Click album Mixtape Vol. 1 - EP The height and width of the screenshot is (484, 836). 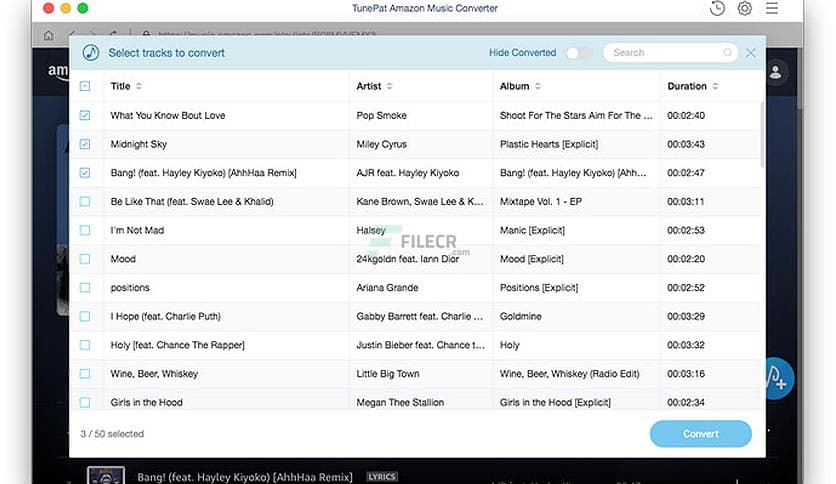tap(541, 201)
